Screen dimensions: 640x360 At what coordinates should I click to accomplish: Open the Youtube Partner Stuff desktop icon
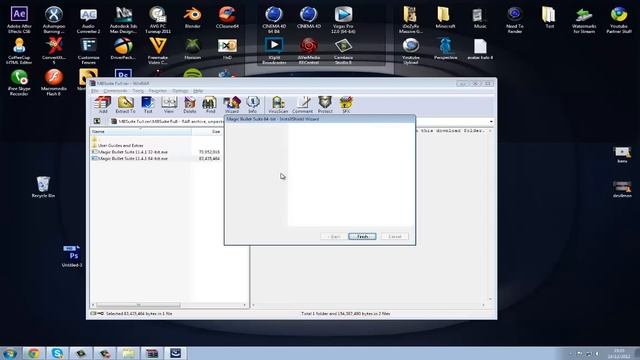(619, 20)
